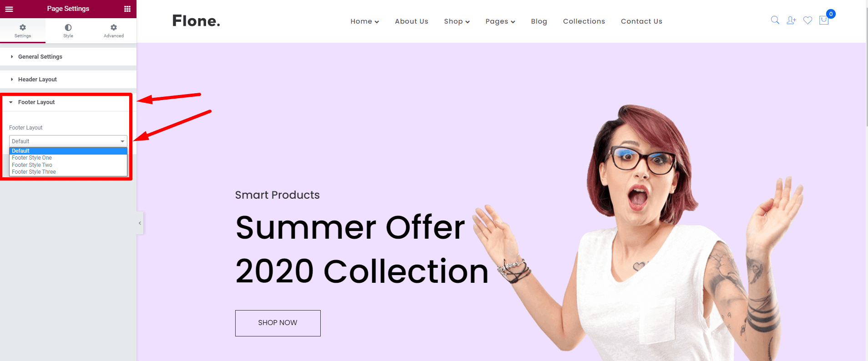868x361 pixels.
Task: Open the Elementor hamburger menu
Action: (9, 9)
